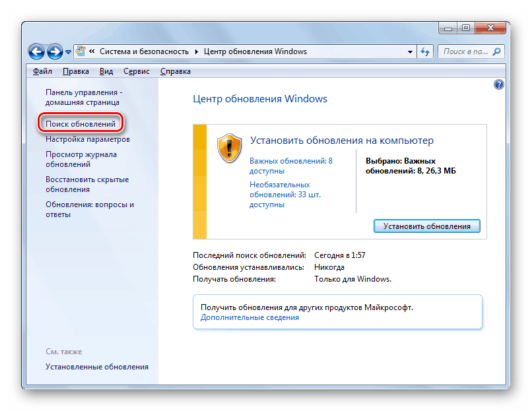
Task: Open Важных обновлений: 8 доступны link
Action: click(291, 166)
